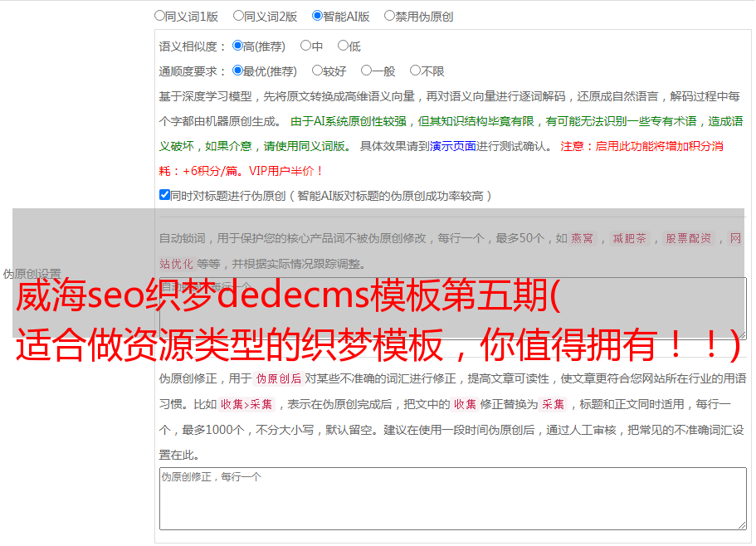This screenshot has height=546, width=756.
Task: Click the 燕窝 example keyword
Action: (583, 238)
